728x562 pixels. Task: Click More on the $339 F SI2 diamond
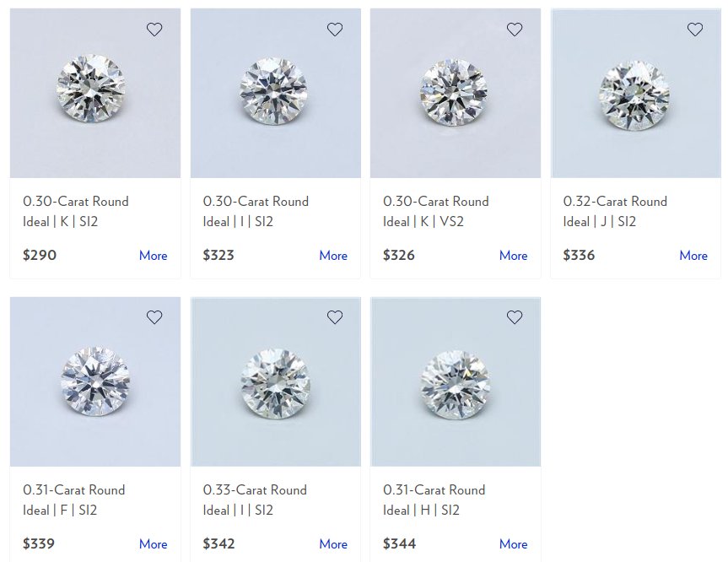pyautogui.click(x=154, y=544)
